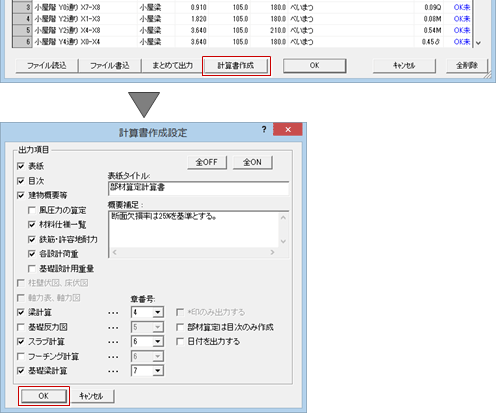Viewport: 496px width, 413px height.
Task: Click the 表紙タイトル text field
Action: tap(198, 188)
